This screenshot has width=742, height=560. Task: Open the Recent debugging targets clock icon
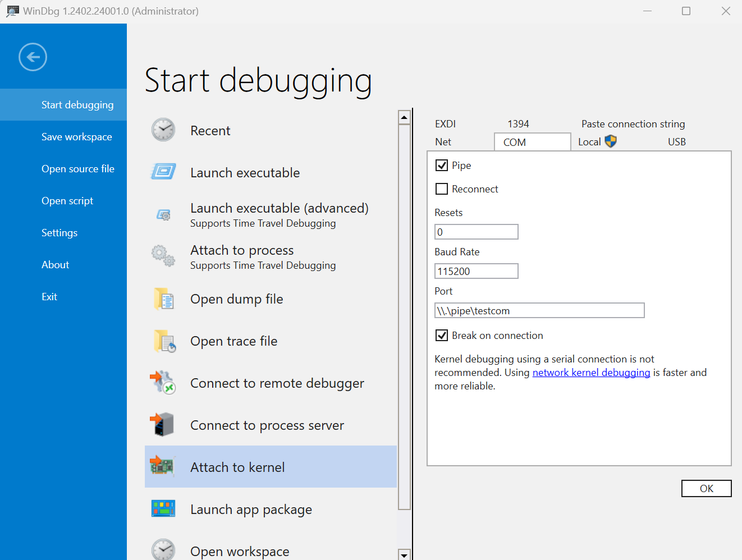[163, 130]
